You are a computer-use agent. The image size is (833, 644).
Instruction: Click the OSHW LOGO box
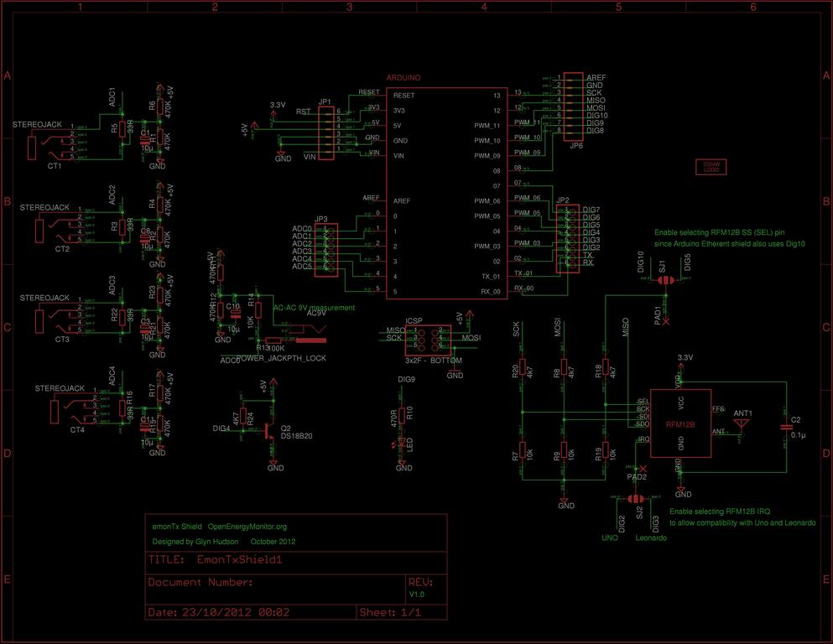711,167
